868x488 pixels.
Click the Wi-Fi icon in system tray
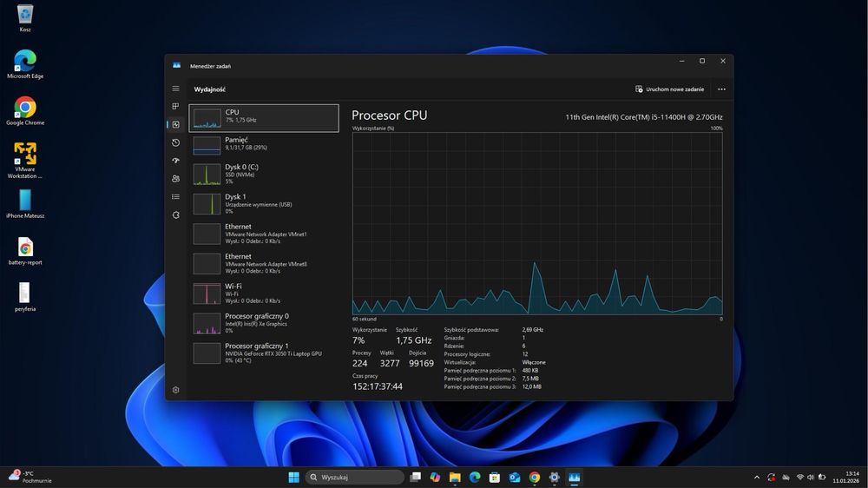click(800, 477)
